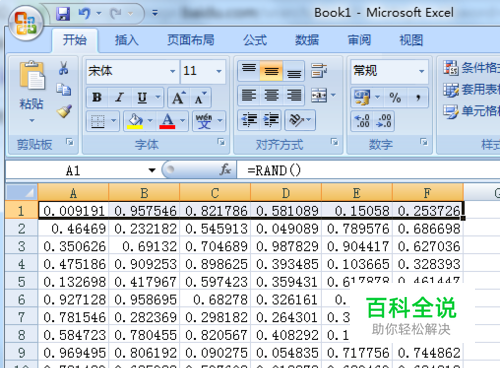Save the workbook from Quick Access toolbar
This screenshot has width=500, height=368.
(x=63, y=14)
